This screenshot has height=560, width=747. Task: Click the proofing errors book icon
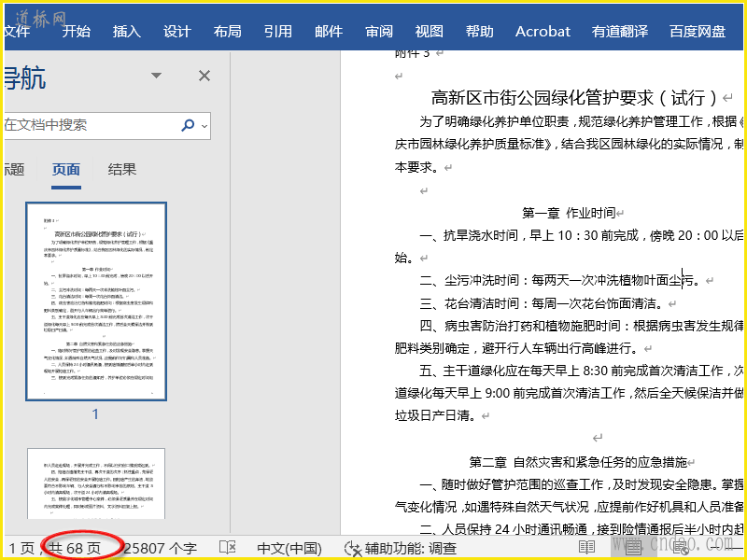[228, 548]
